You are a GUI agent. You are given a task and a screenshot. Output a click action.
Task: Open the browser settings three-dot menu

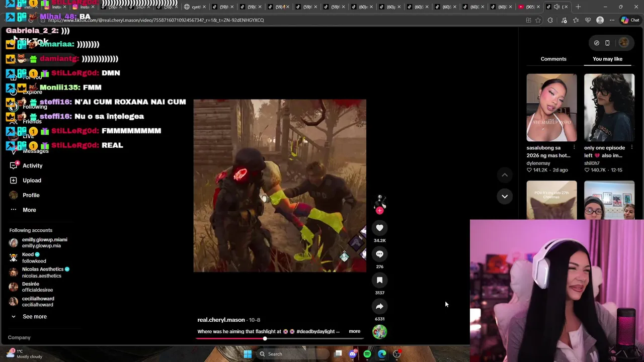click(x=612, y=20)
